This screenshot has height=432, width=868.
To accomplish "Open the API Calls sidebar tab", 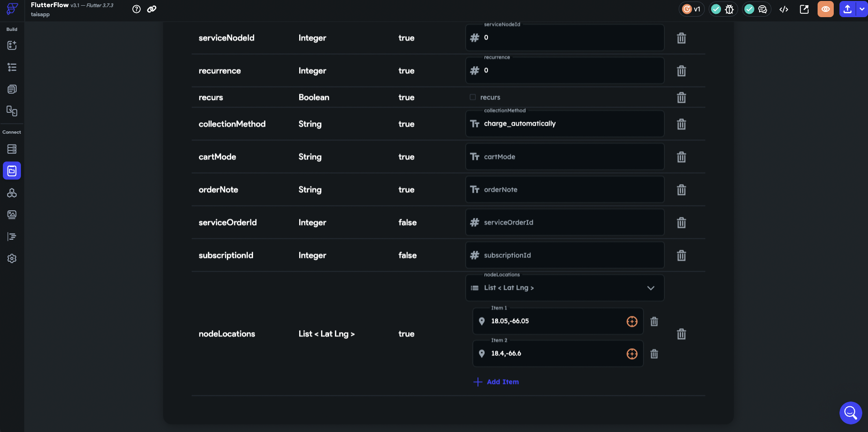I will [x=12, y=193].
